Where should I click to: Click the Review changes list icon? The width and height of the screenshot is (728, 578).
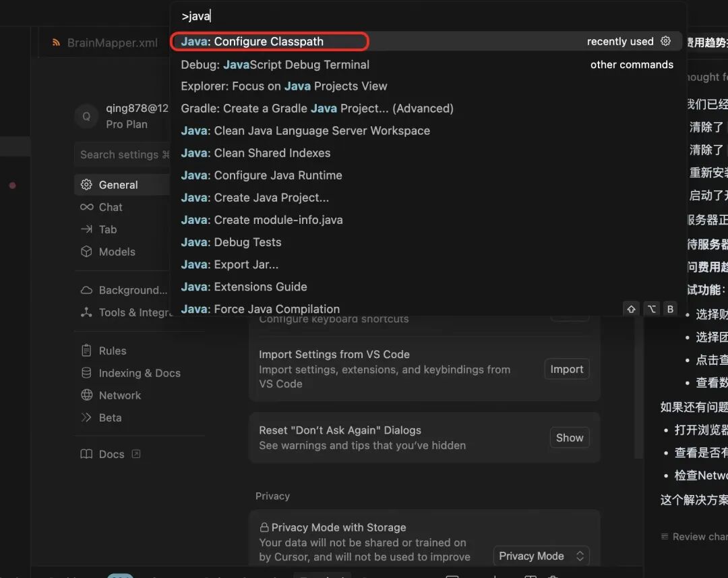click(665, 537)
